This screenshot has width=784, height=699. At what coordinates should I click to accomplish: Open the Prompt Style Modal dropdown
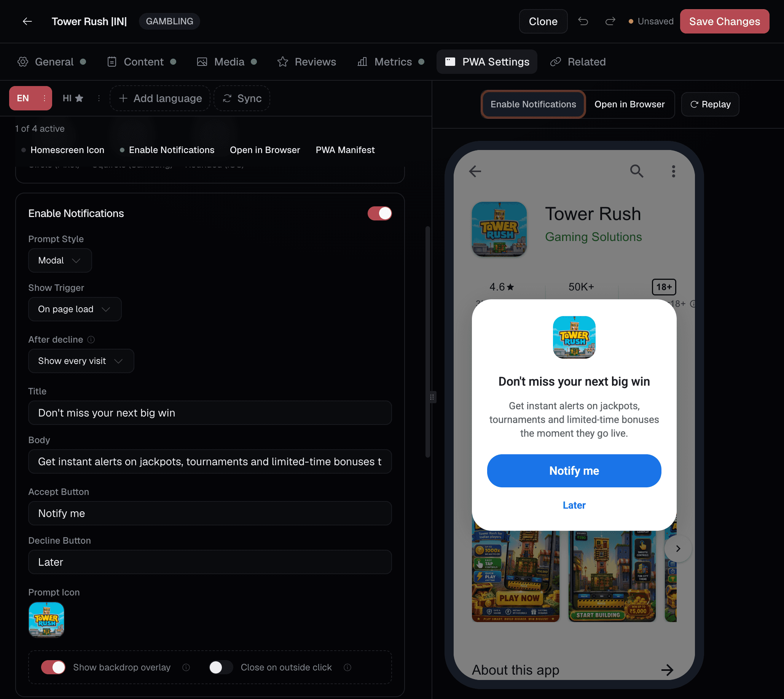pos(60,260)
